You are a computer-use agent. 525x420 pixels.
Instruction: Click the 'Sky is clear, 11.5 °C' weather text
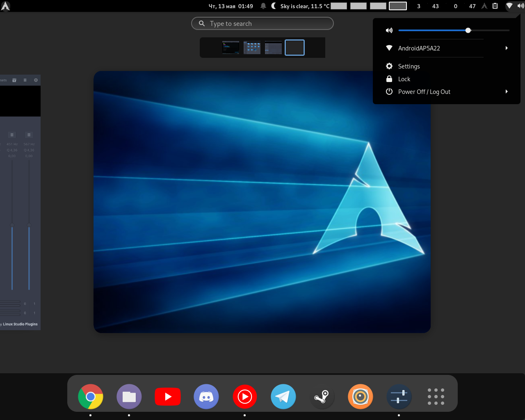[x=305, y=6]
